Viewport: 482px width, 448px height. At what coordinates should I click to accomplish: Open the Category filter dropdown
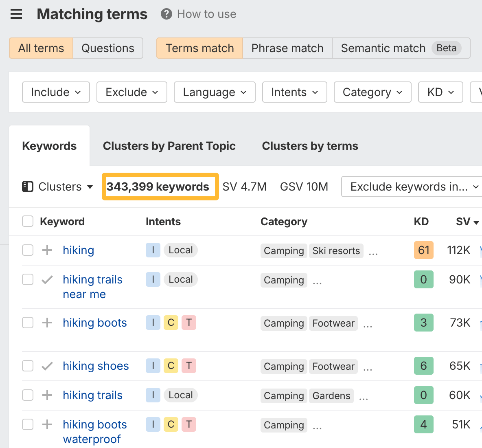click(372, 92)
